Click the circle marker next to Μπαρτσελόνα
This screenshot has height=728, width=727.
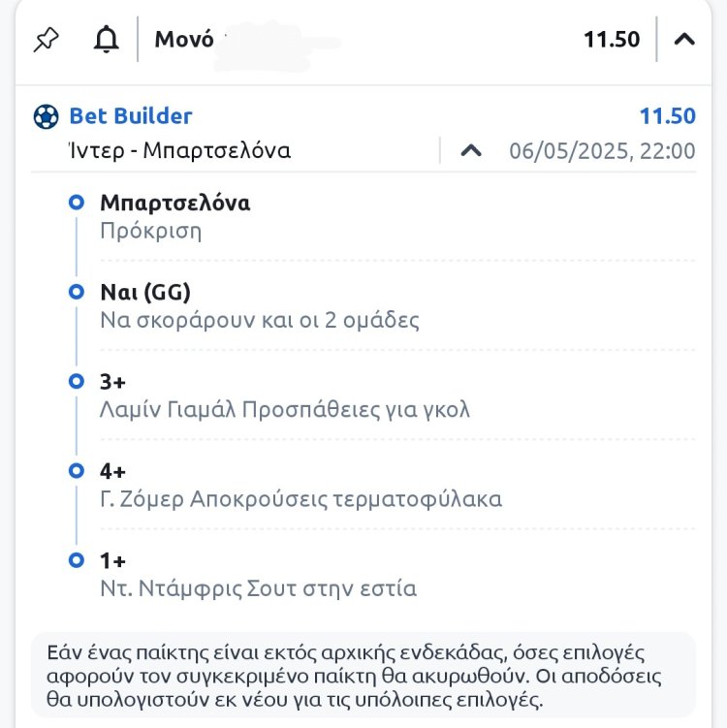77,203
